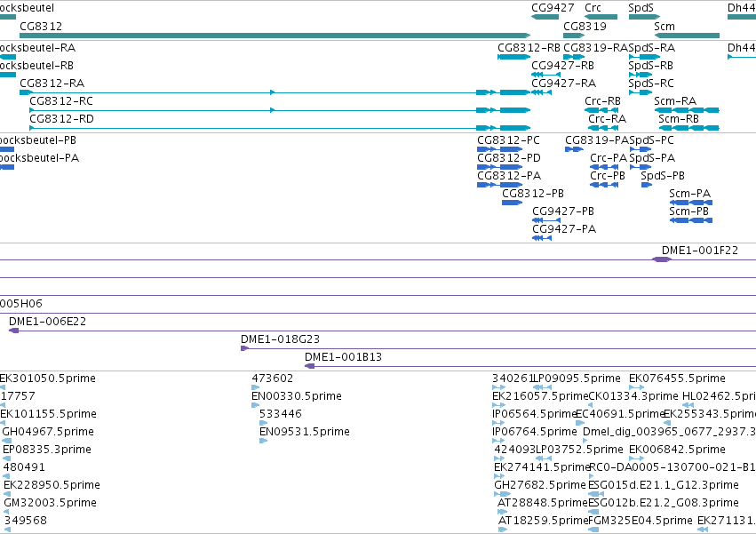Screen dimensions: 756x534
Task: Click BAC clone DME1-006E22
Action: pyautogui.click(x=47, y=322)
